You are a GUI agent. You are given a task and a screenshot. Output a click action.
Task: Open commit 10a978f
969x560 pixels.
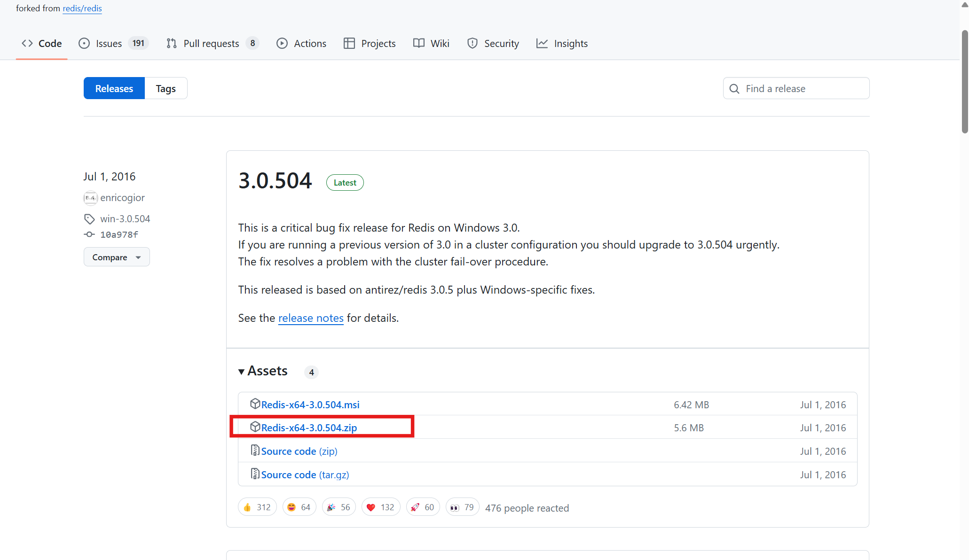119,234
